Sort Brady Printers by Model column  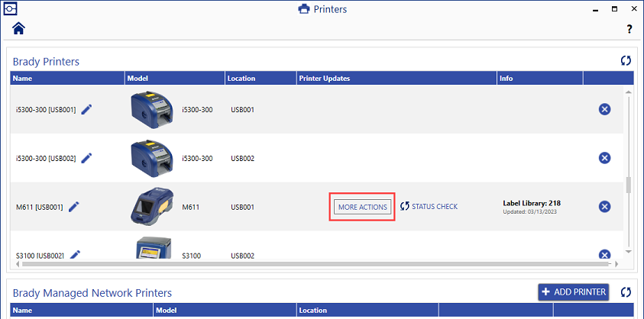175,78
